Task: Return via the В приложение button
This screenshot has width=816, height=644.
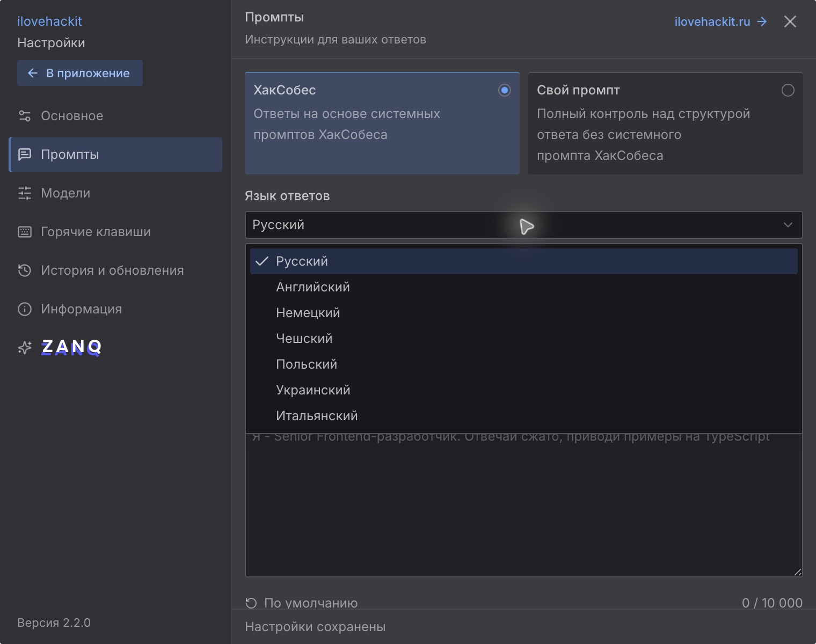Action: pos(80,73)
